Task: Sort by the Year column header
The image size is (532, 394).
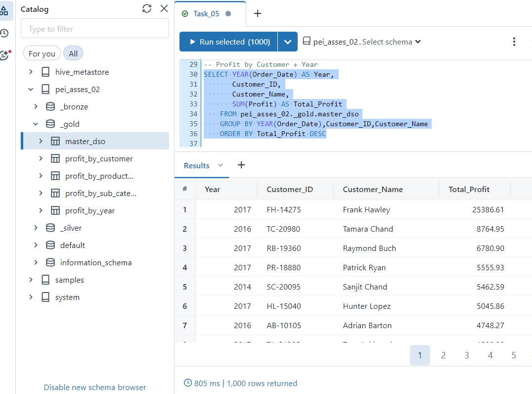Action: point(213,189)
